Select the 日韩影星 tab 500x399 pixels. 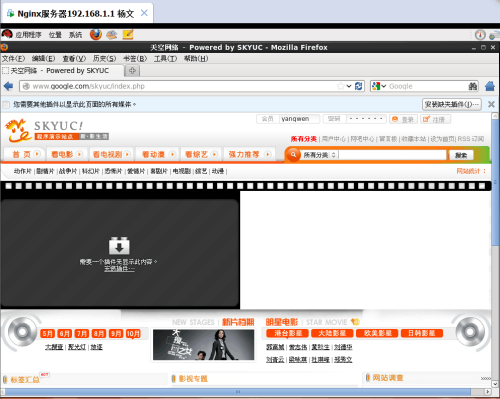tap(422, 333)
